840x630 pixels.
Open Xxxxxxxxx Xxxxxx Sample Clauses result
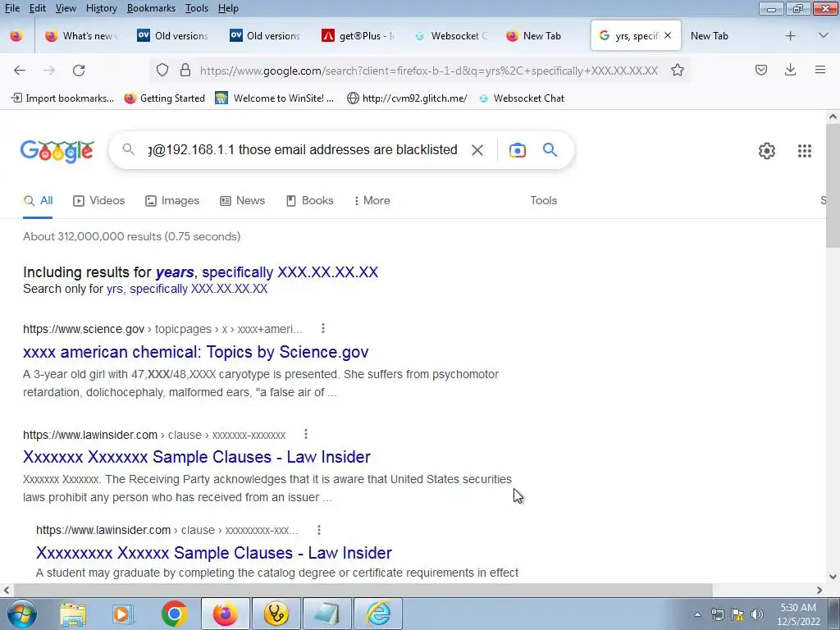[214, 553]
